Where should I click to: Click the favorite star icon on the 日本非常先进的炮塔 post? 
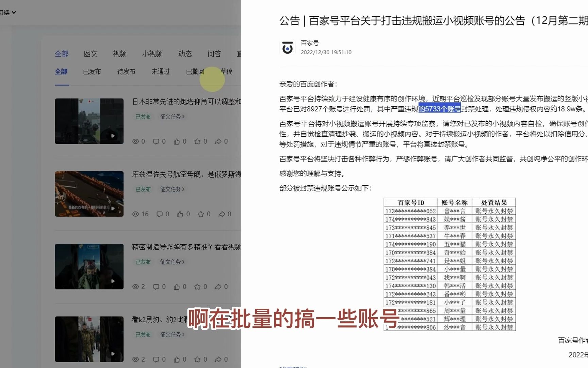pos(197,141)
